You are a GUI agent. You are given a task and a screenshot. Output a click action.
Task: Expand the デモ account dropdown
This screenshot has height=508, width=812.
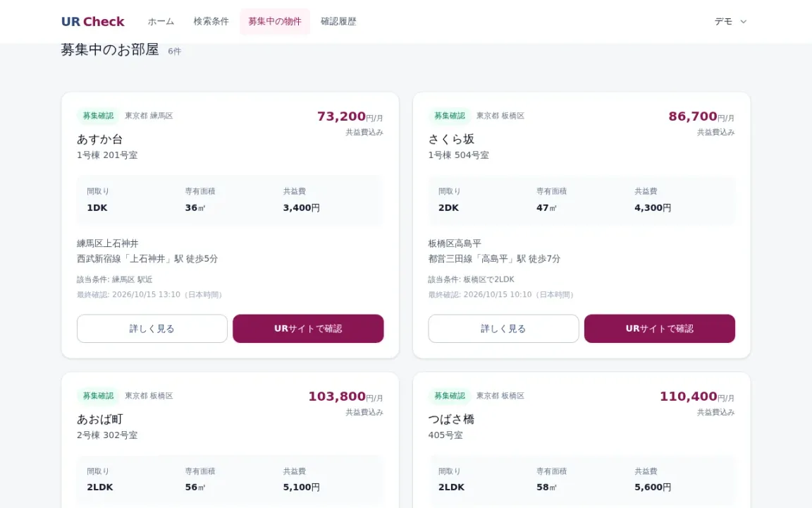pos(731,21)
